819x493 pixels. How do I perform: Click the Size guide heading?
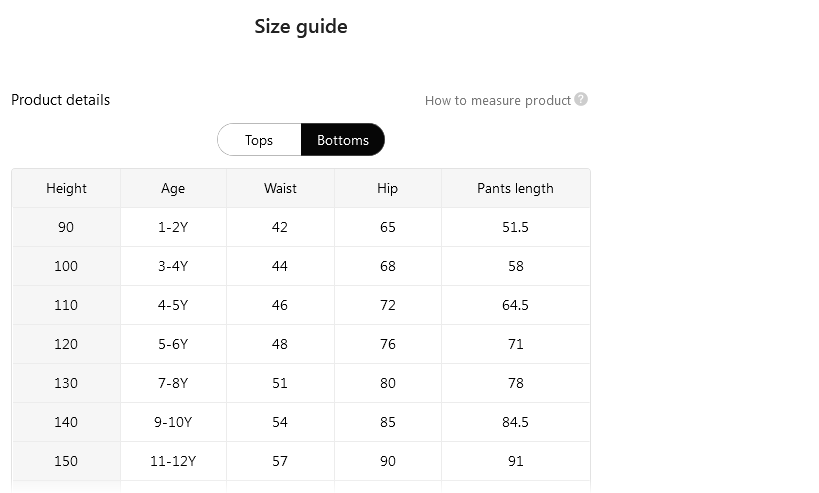(x=301, y=27)
